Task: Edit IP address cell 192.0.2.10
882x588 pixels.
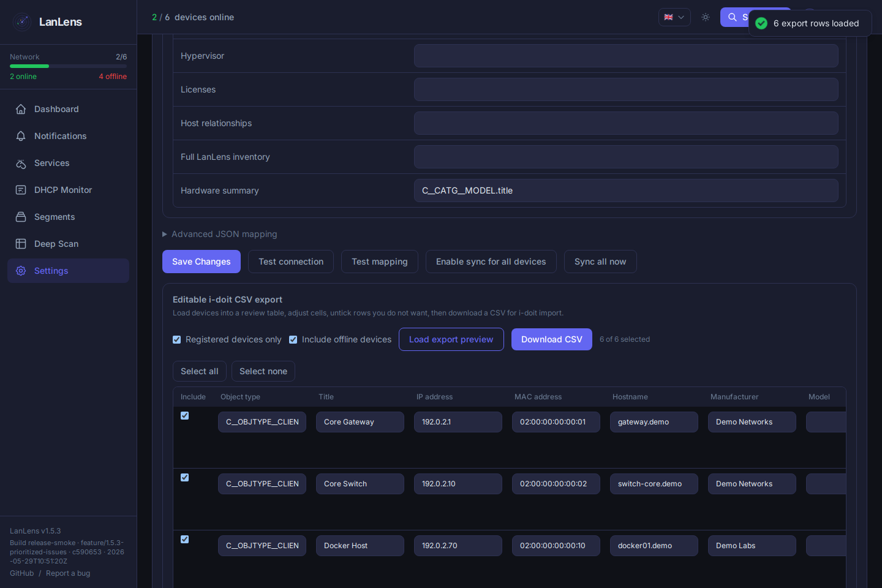Action: pyautogui.click(x=458, y=484)
